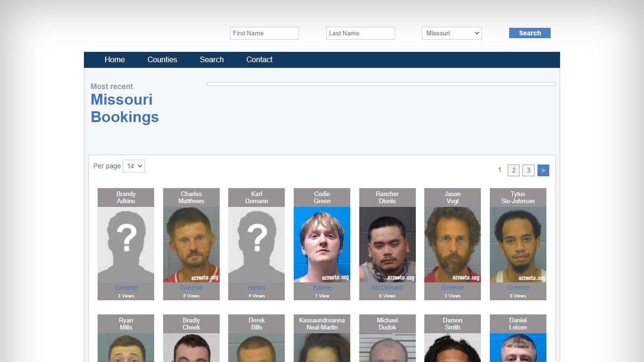Click McDonald county link under Rancher Dionis
The width and height of the screenshot is (644, 362).
pyautogui.click(x=388, y=288)
